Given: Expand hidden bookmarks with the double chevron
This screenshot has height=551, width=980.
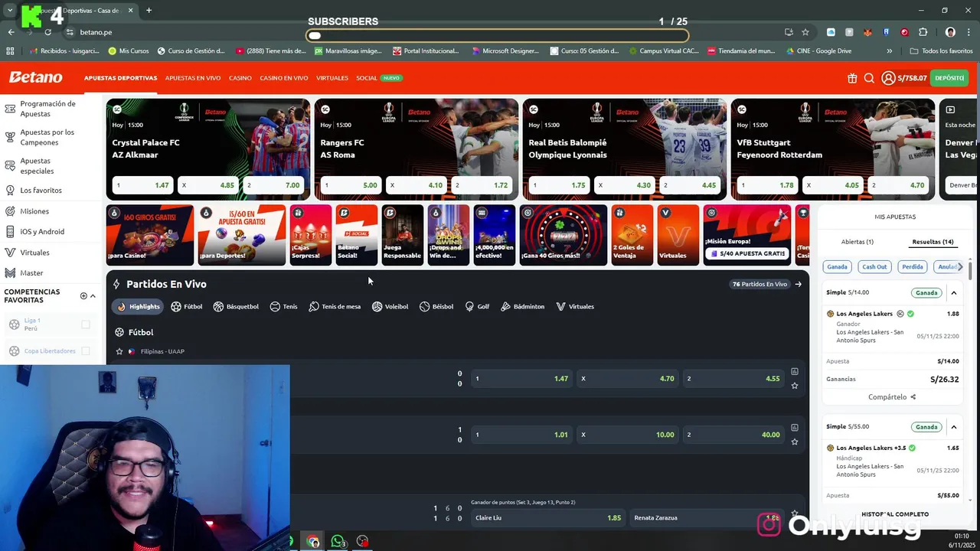Looking at the screenshot, I should pos(889,51).
